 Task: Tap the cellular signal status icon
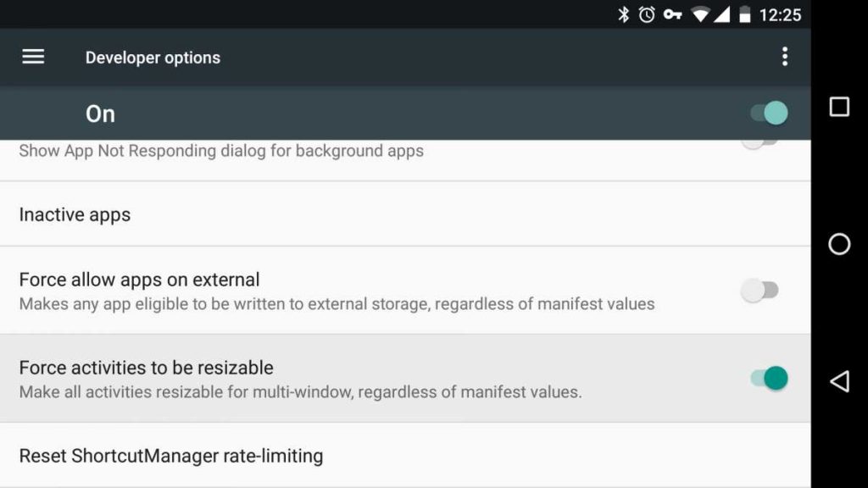point(722,14)
